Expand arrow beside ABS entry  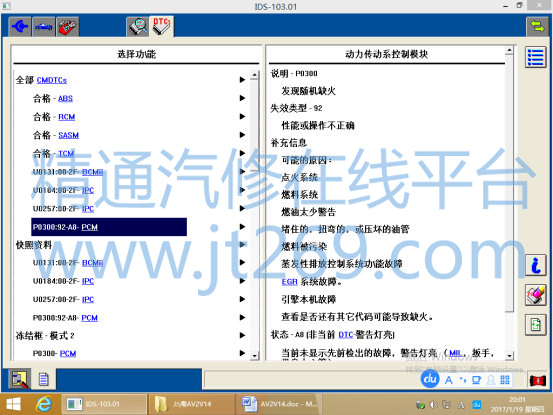click(242, 98)
